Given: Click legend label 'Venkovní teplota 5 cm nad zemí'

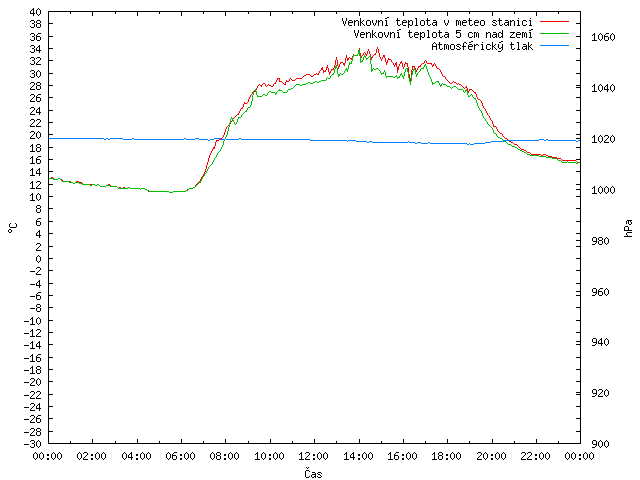Looking at the screenshot, I should 443,34.
